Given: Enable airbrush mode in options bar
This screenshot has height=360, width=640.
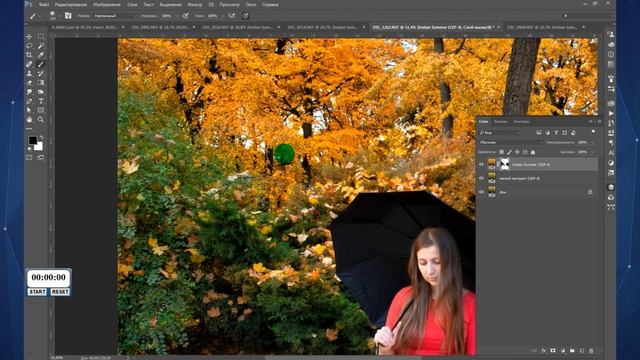Looking at the screenshot, I should click(232, 16).
